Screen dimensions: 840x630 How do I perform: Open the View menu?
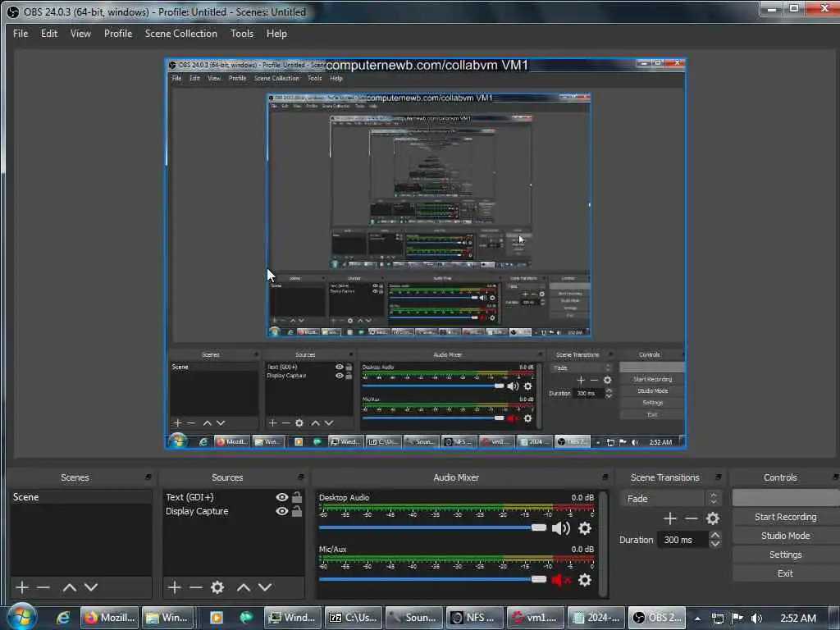[x=80, y=33]
